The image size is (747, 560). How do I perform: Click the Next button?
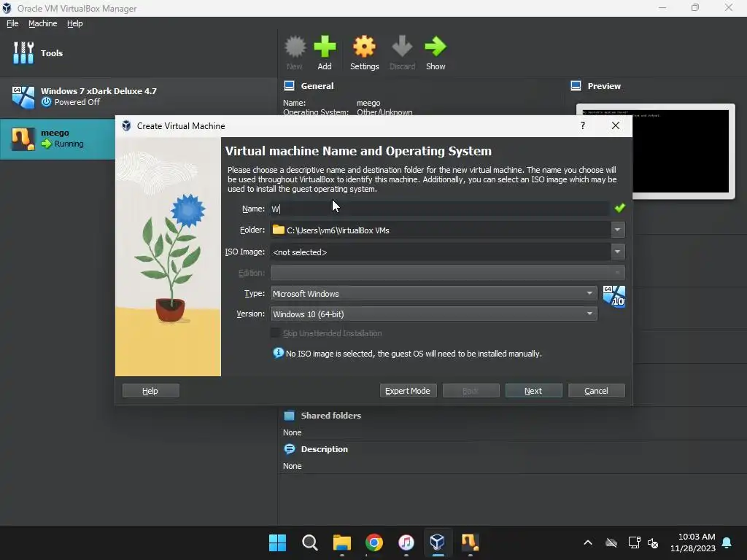pos(533,391)
